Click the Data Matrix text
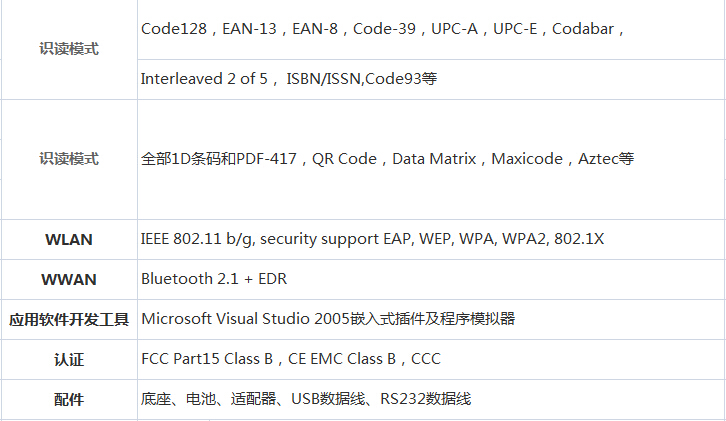726x421 pixels. (x=434, y=158)
